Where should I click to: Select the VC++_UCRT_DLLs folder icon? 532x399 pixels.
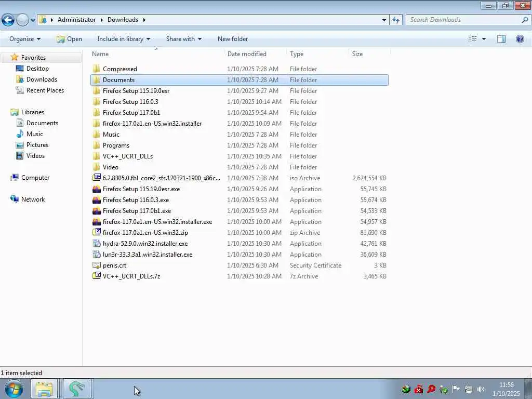[96, 156]
